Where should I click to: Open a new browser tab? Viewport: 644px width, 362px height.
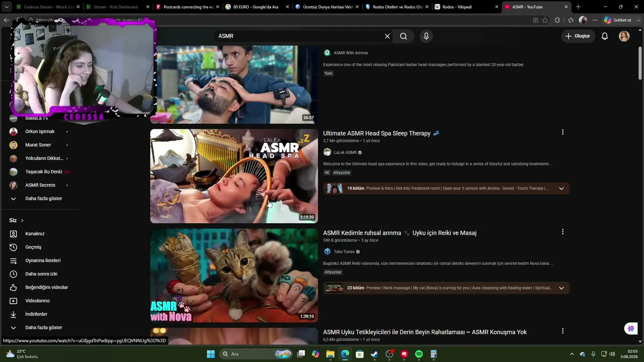(x=578, y=7)
